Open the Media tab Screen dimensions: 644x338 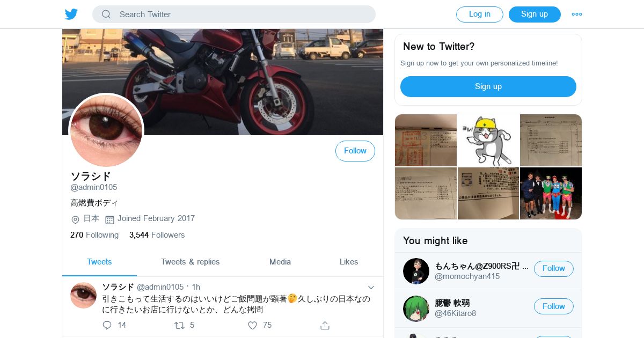(280, 262)
